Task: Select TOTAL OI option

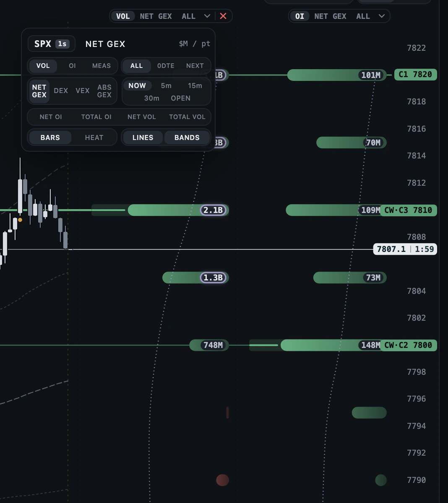Action: click(96, 117)
